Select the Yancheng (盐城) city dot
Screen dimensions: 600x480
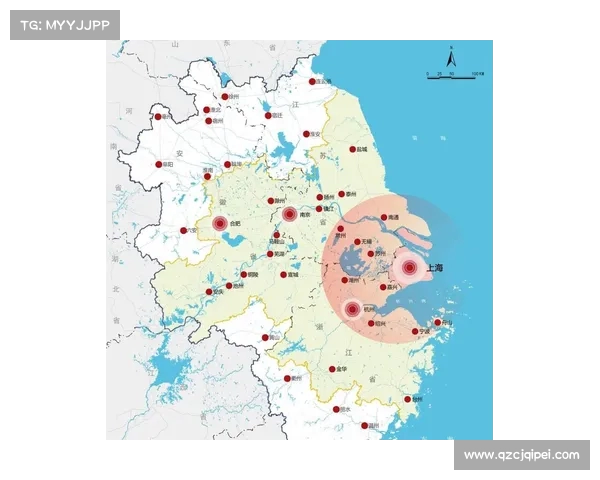pos(352,149)
